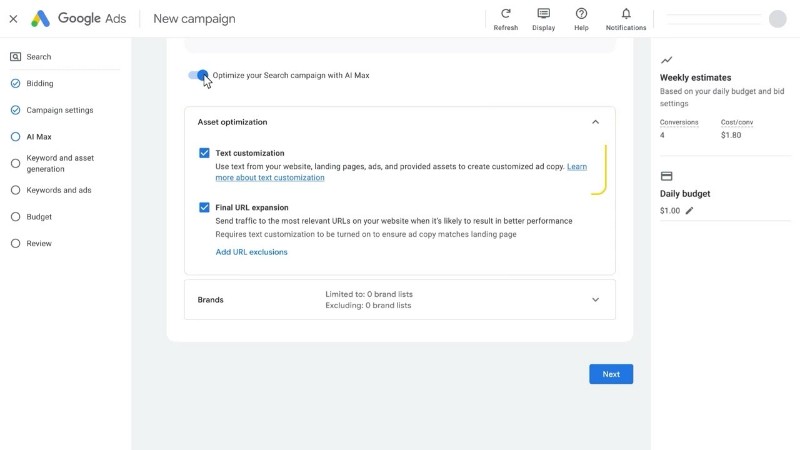Screen dimensions: 800x450
Task: Click the Search step icon in sidebar
Action: coord(15,57)
